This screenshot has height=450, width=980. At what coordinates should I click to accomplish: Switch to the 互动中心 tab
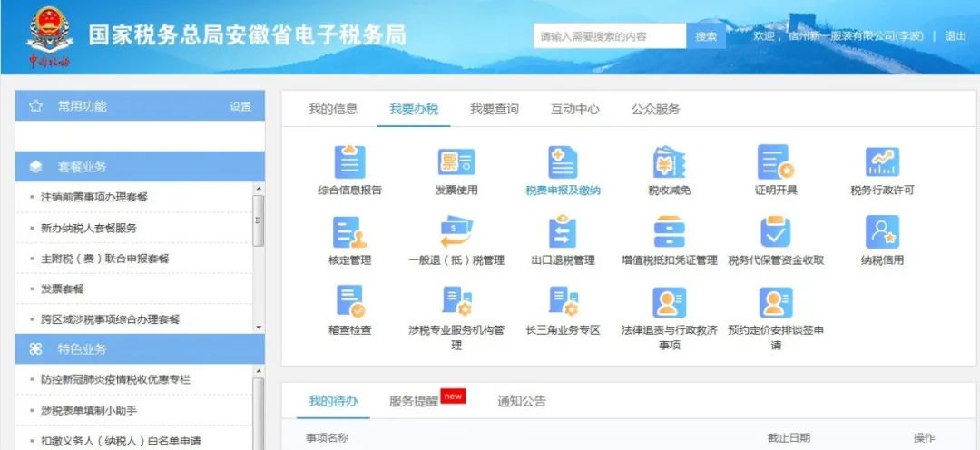click(x=575, y=110)
